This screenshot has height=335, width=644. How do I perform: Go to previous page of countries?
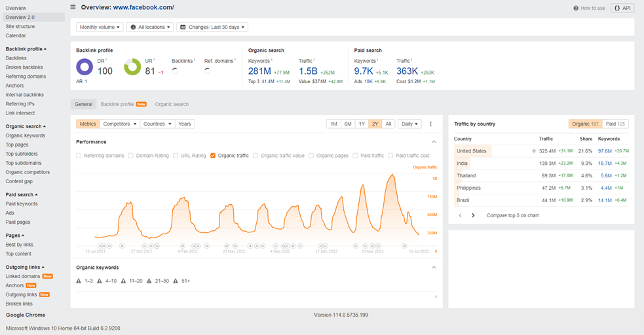460,215
